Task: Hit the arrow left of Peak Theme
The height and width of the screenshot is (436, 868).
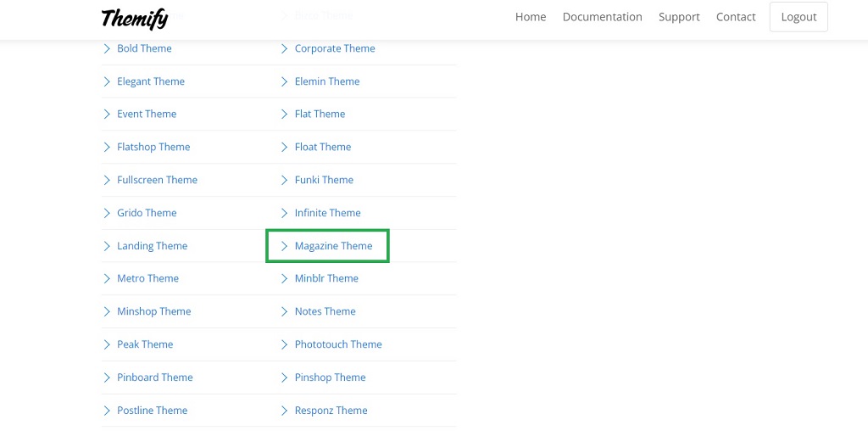Action: (107, 344)
